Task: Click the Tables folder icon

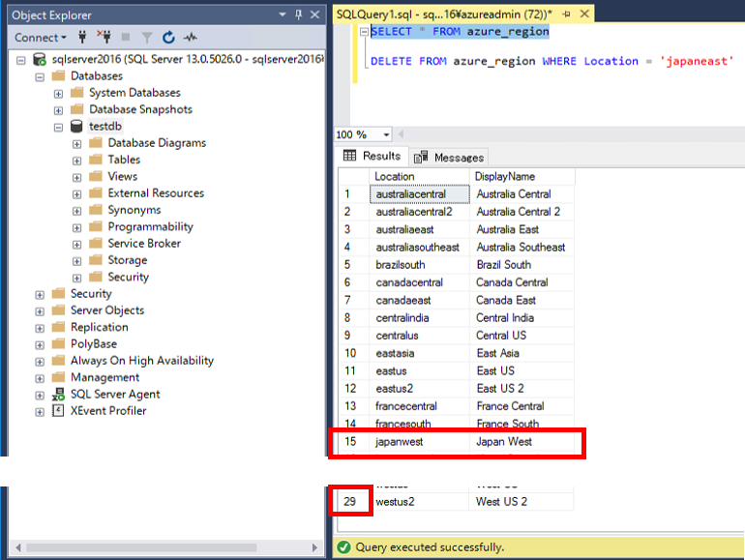Action: pos(96,160)
